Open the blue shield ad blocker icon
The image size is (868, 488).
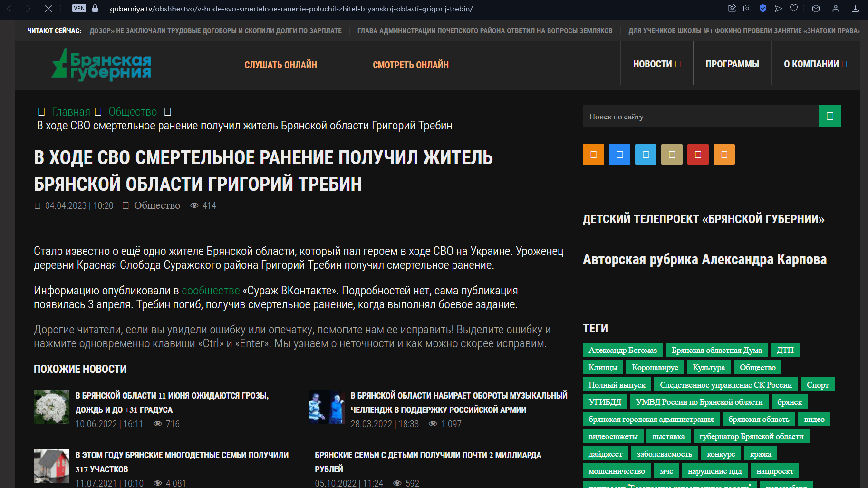pyautogui.click(x=763, y=9)
